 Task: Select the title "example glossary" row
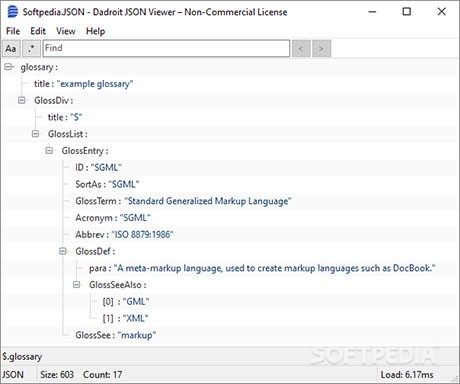coord(230,84)
